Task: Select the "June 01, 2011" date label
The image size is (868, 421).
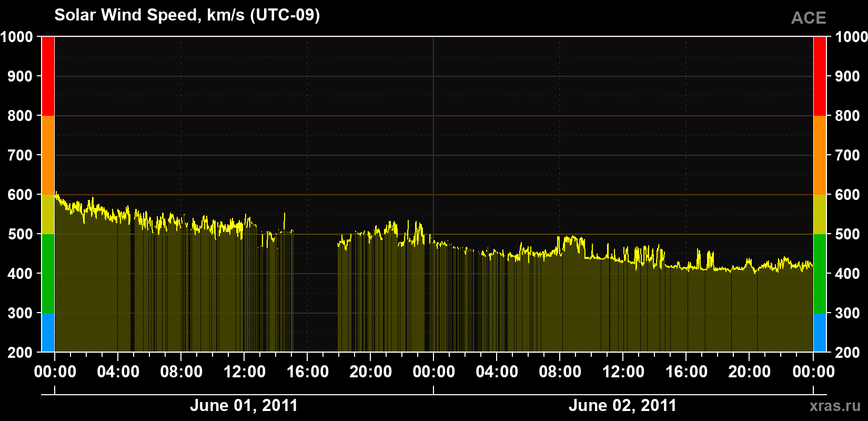Action: (244, 405)
